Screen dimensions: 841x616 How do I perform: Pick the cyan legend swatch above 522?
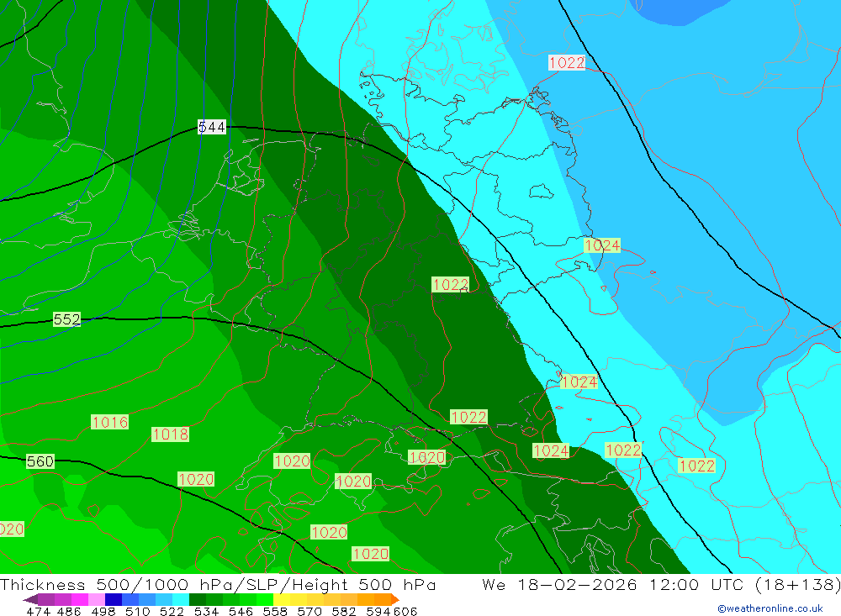tap(181, 599)
